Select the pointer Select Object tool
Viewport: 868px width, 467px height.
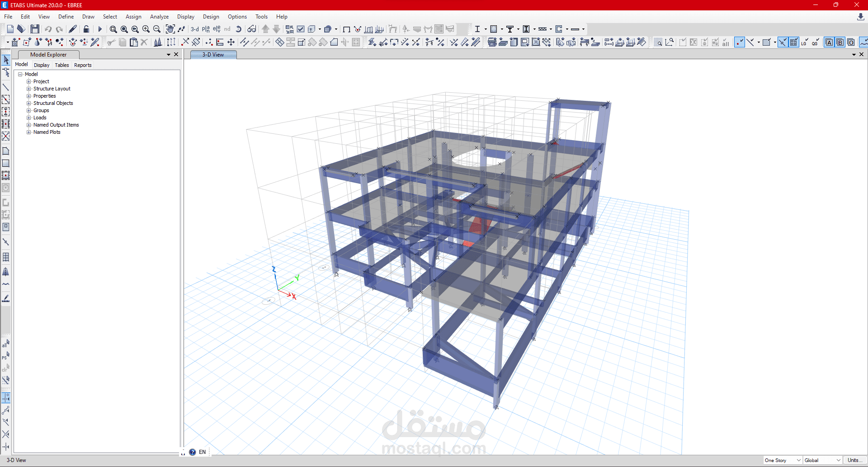6,60
